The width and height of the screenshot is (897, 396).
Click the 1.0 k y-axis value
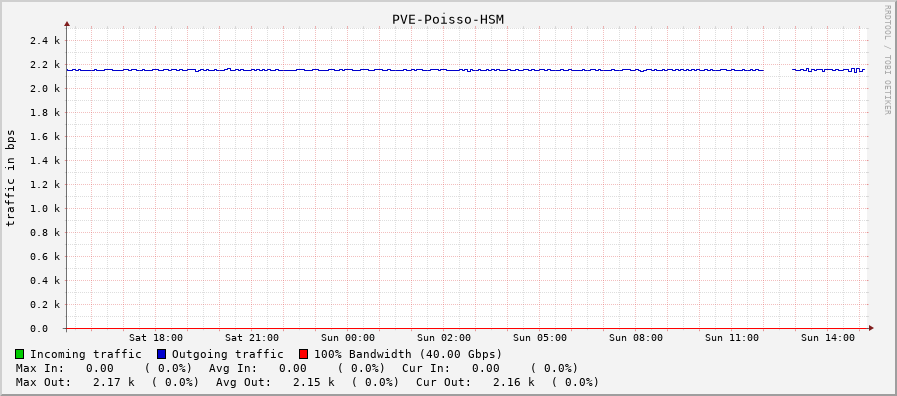pos(46,209)
